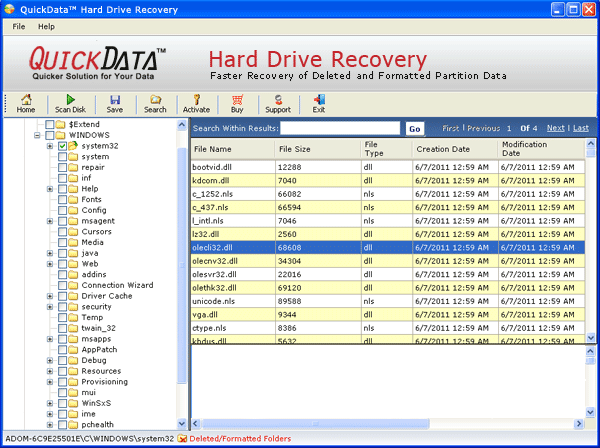Expand the Web folder node
The image size is (600, 448).
coord(50,264)
